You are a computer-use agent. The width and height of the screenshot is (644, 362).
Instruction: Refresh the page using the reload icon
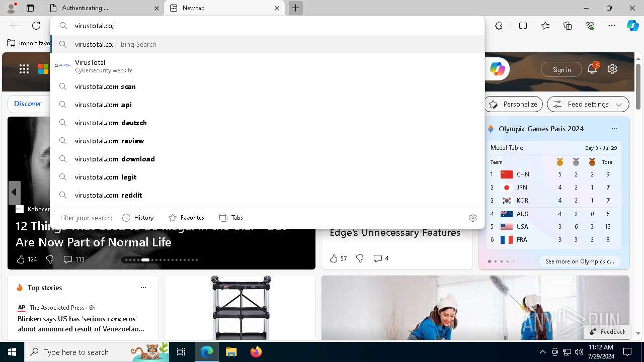pyautogui.click(x=36, y=26)
